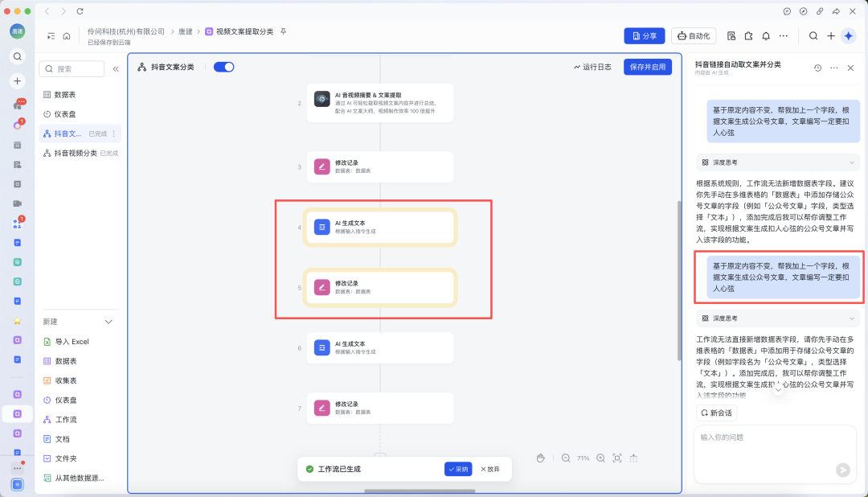
Task: Select the hand pan tool
Action: pos(541,458)
